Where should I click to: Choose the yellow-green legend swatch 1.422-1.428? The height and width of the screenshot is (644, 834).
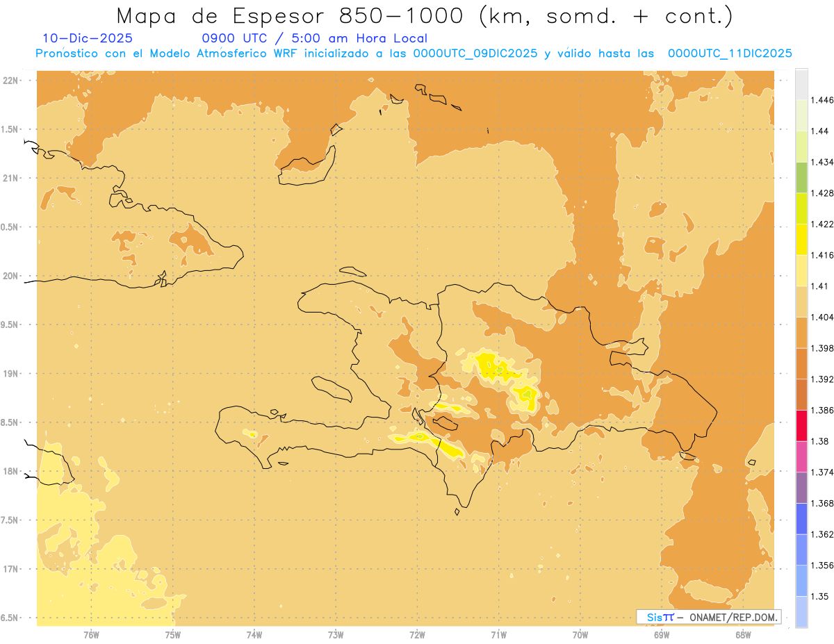coord(801,208)
